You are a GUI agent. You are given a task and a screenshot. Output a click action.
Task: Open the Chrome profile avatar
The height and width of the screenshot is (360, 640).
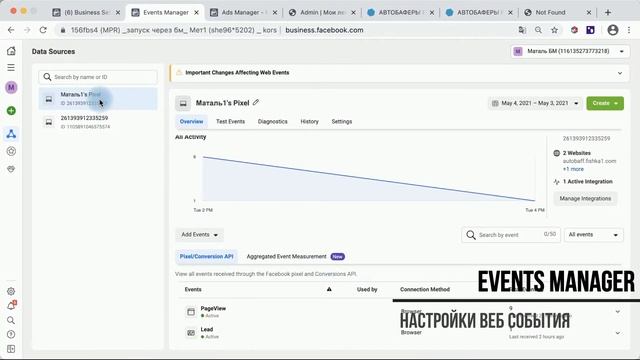[x=613, y=30]
